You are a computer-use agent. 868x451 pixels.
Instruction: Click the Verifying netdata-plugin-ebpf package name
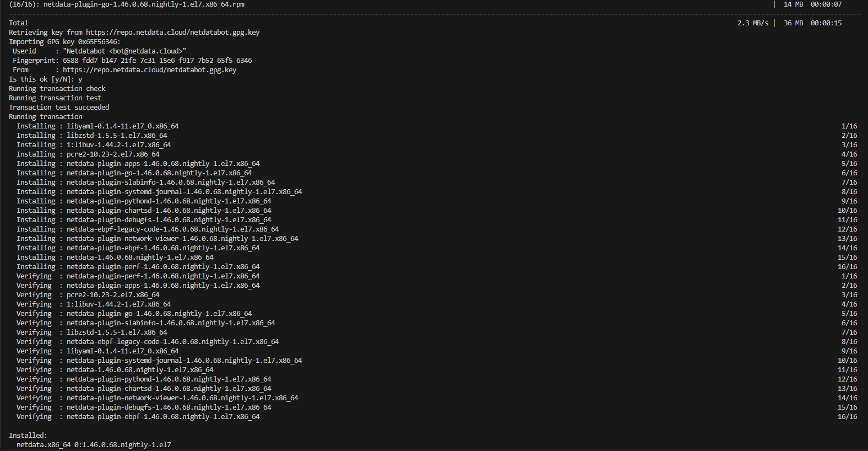tap(163, 417)
